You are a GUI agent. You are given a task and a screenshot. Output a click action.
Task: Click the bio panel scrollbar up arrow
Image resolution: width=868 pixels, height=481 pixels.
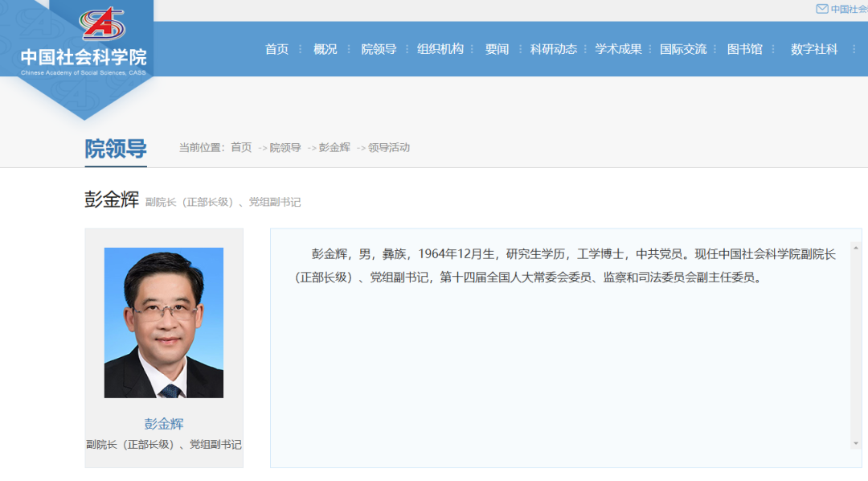pyautogui.click(x=856, y=248)
